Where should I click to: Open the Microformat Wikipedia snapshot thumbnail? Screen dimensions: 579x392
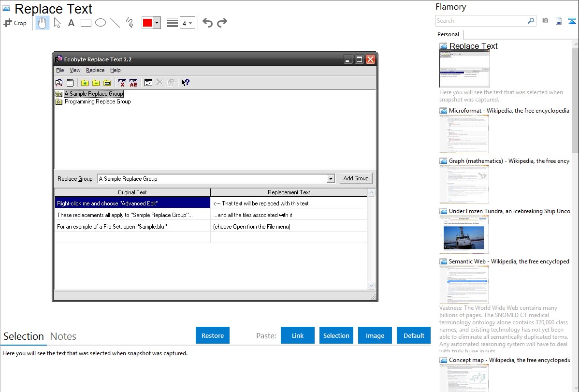click(x=464, y=134)
